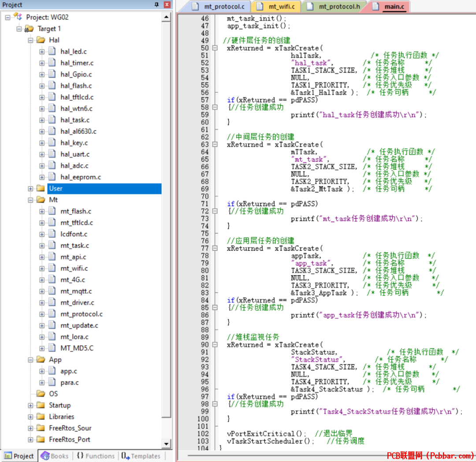Select para.c in the App group
476x462 pixels.
[69, 383]
